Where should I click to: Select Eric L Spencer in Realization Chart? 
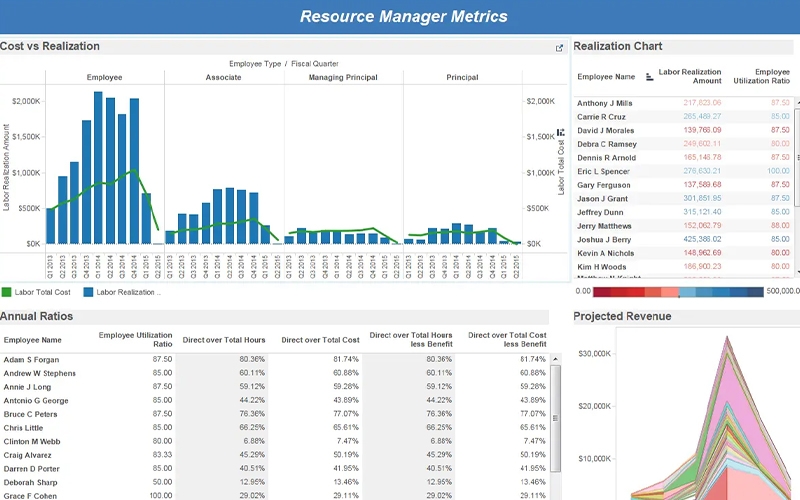pyautogui.click(x=605, y=171)
